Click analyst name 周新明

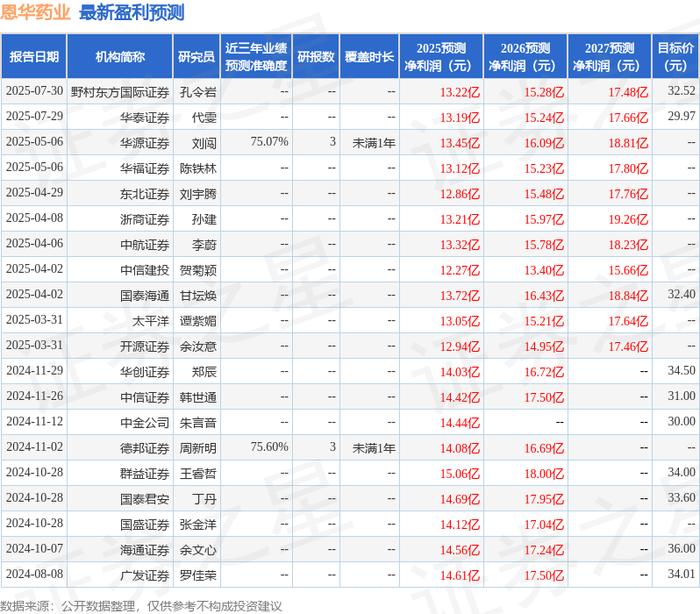198,449
